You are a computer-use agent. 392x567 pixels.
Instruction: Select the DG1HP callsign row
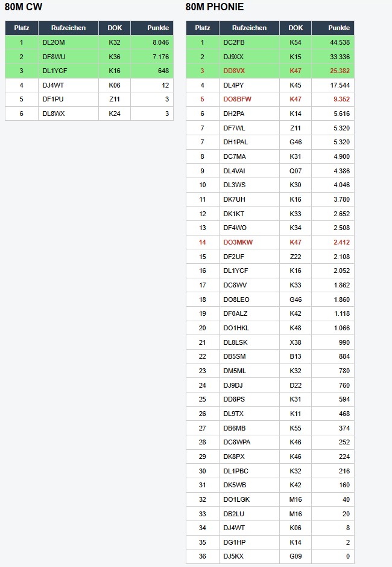click(x=234, y=542)
